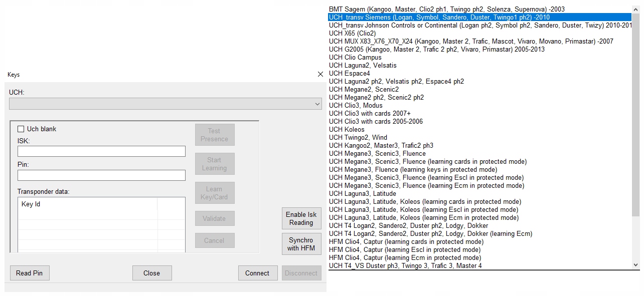
Task: Select UCH T4 Logan2, Sandero2, Duster ph2, Lodgy, Dokker
Action: pos(480,225)
